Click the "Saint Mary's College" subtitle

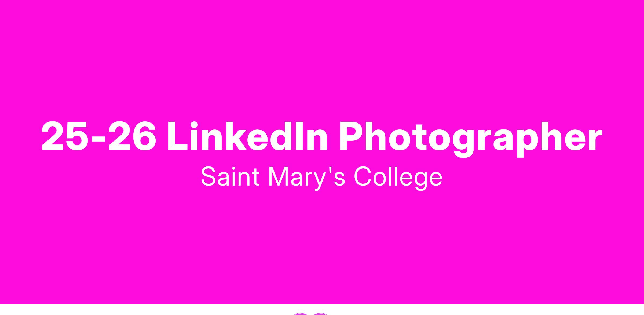point(322,177)
